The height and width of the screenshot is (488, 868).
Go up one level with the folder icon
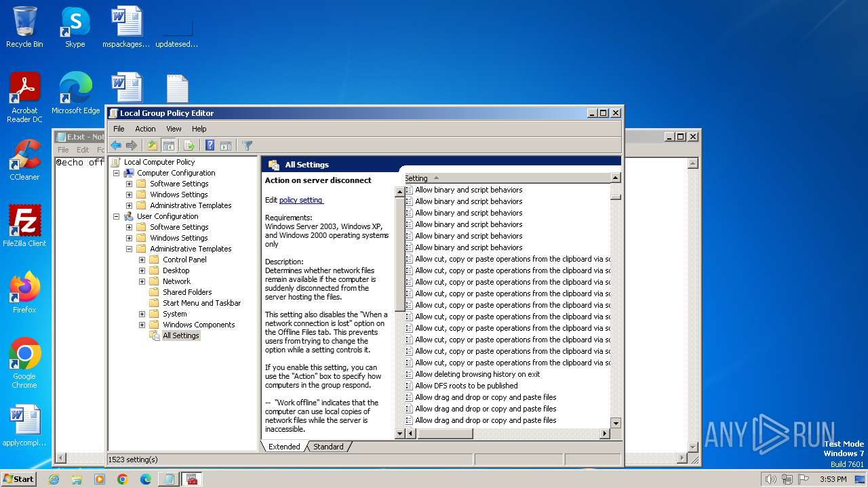[153, 146]
